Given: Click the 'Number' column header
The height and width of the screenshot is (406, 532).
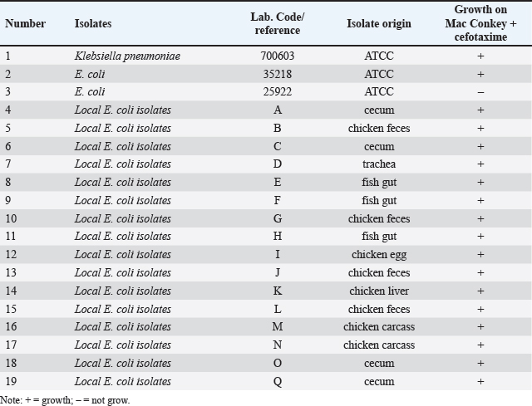Looking at the screenshot, I should point(25,24).
